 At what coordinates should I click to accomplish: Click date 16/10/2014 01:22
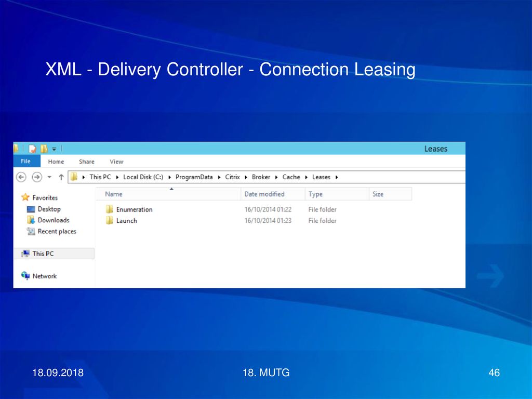point(268,210)
